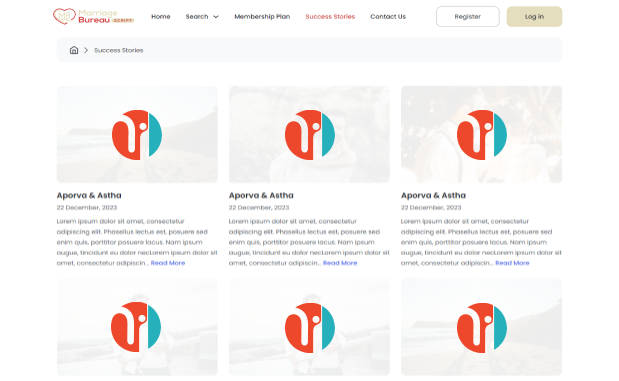Open last story thumbnail in top row
Viewport: 619px width, 381px height.
tap(481, 134)
